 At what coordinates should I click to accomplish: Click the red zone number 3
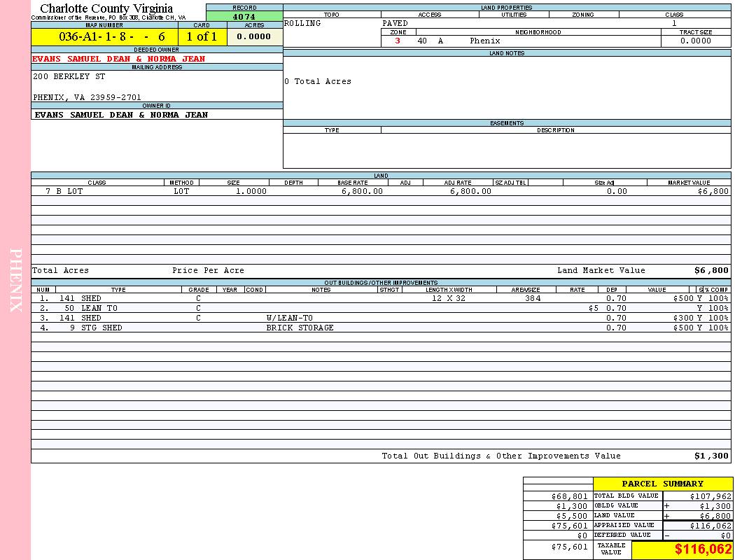[x=398, y=41]
